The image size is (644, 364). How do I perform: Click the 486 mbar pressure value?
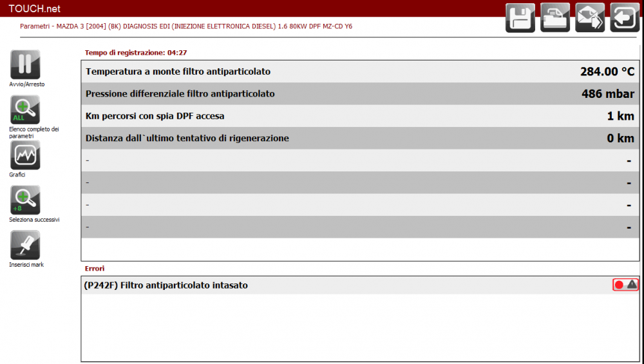click(x=608, y=93)
